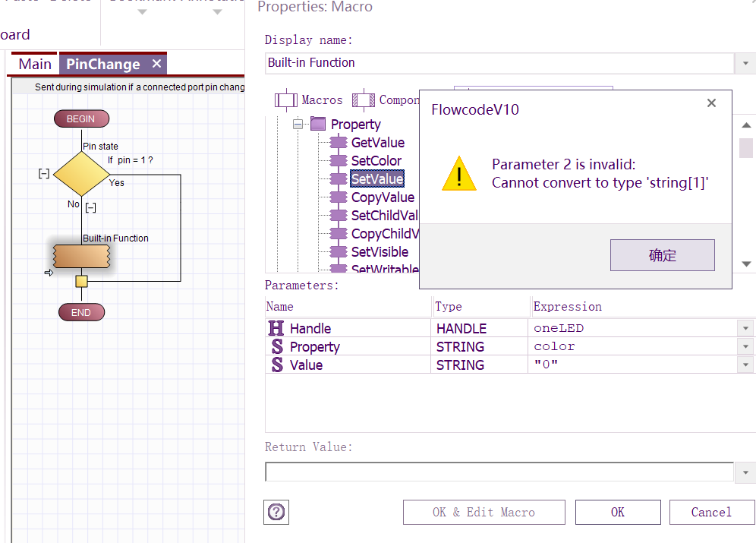Select SetChildValue in the function tree

(x=385, y=216)
